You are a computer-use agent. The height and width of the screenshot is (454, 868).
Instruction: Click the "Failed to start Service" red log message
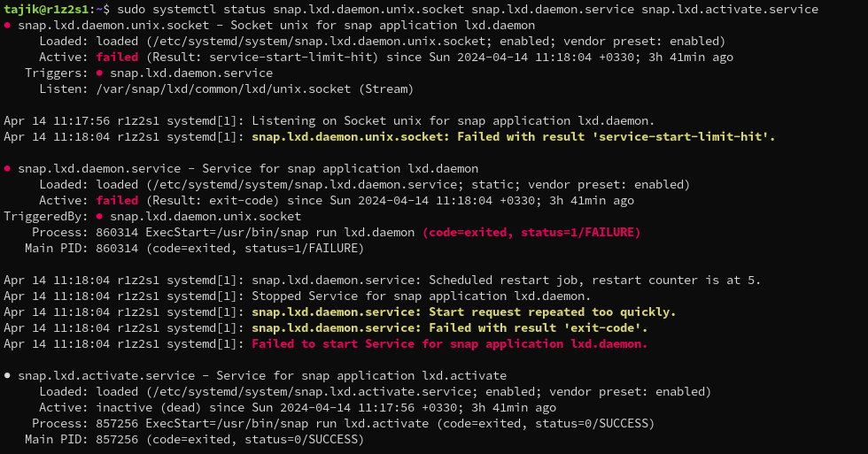(x=450, y=344)
